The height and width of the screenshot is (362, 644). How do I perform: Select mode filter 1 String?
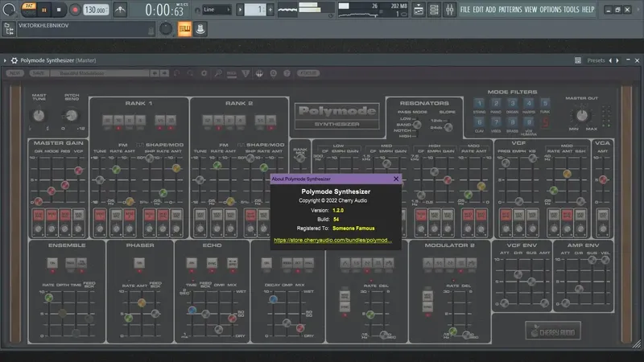479,103
